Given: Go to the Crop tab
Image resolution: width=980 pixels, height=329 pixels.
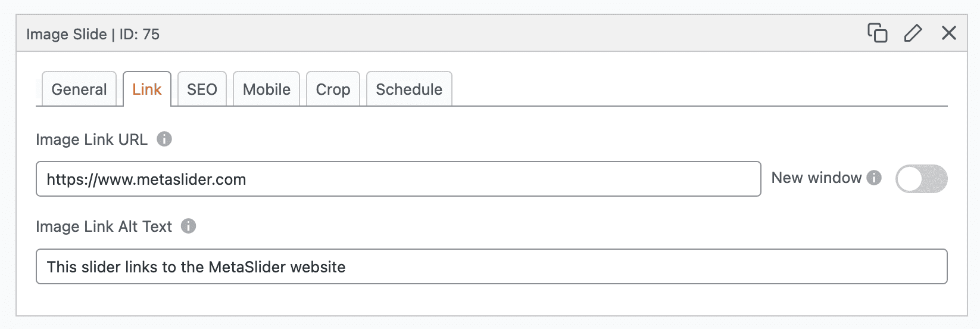Looking at the screenshot, I should (x=333, y=89).
